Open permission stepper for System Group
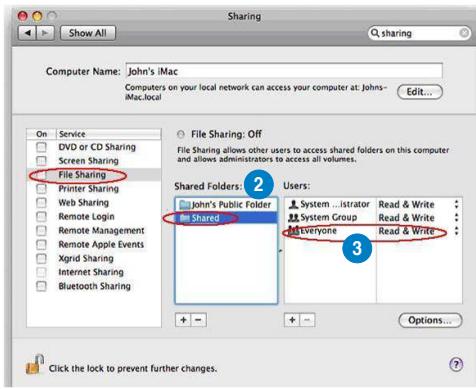476x389 pixels. 456,218
